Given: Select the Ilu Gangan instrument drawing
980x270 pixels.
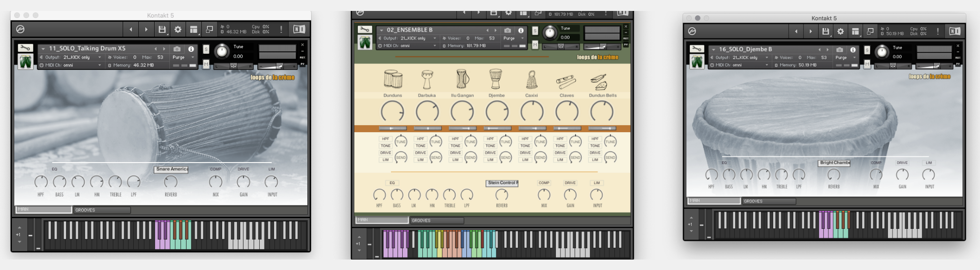Looking at the screenshot, I should [462, 79].
